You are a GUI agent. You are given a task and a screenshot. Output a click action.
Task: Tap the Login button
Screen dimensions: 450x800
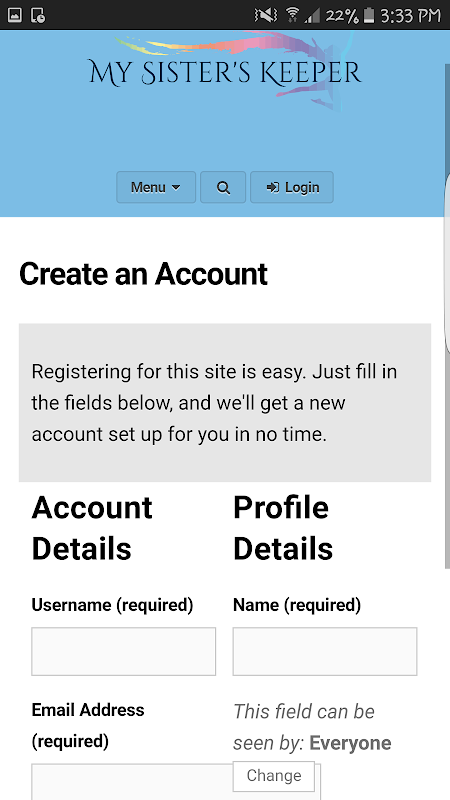(292, 187)
